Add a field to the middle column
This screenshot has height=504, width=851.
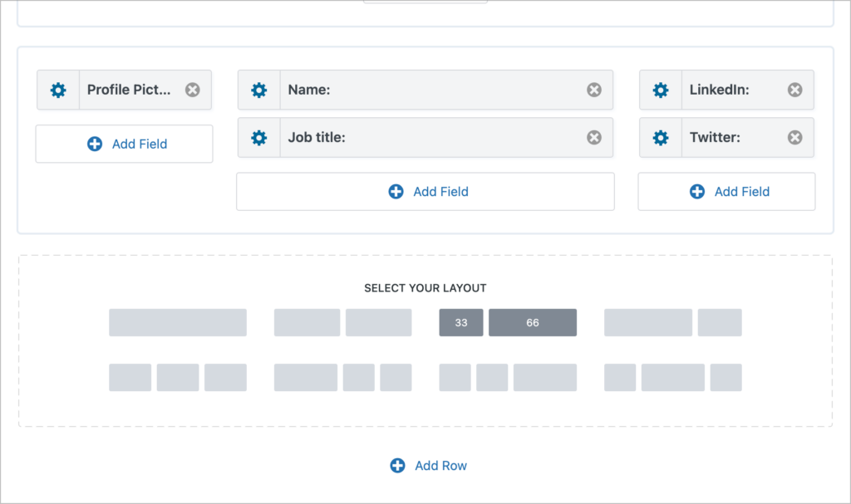coord(425,191)
